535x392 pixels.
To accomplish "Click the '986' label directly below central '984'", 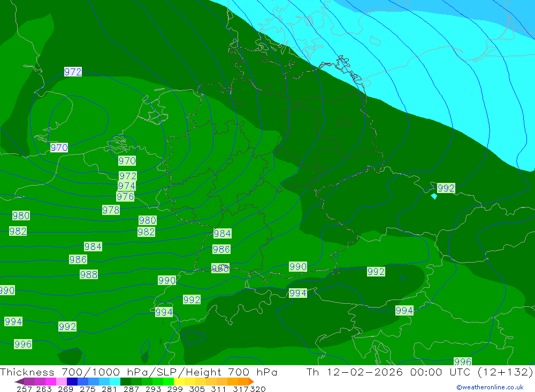I will click(221, 249).
